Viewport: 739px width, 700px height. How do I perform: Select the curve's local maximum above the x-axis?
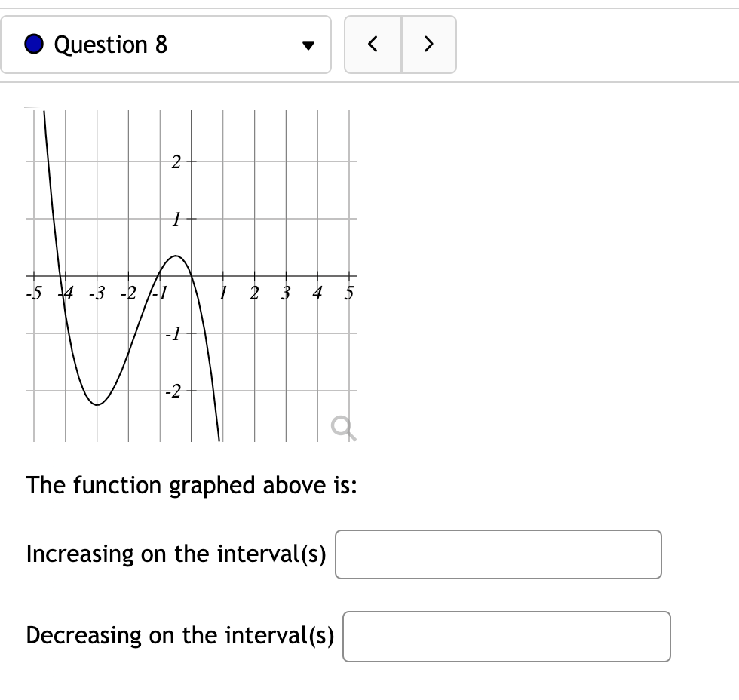[175, 256]
